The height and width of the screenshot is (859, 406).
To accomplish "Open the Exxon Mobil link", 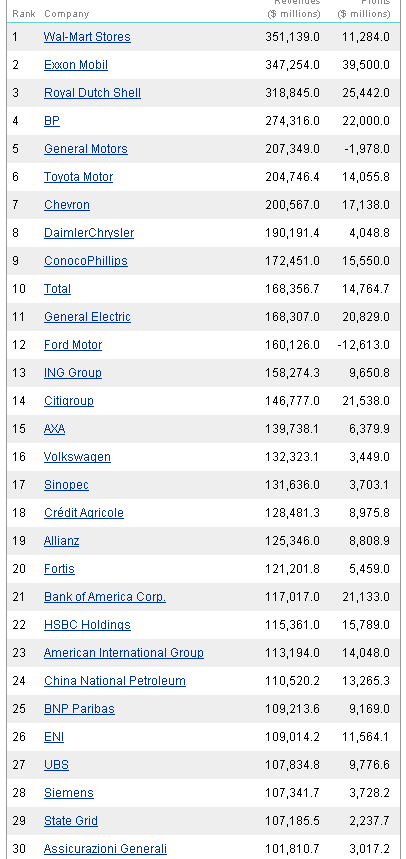I will (x=76, y=65).
